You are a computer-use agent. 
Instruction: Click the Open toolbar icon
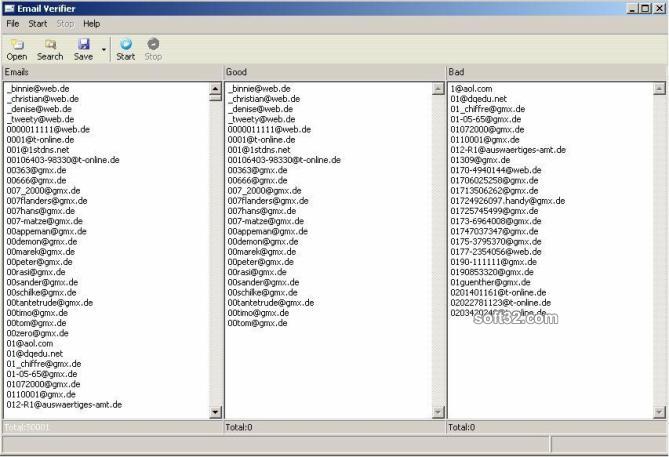16,45
